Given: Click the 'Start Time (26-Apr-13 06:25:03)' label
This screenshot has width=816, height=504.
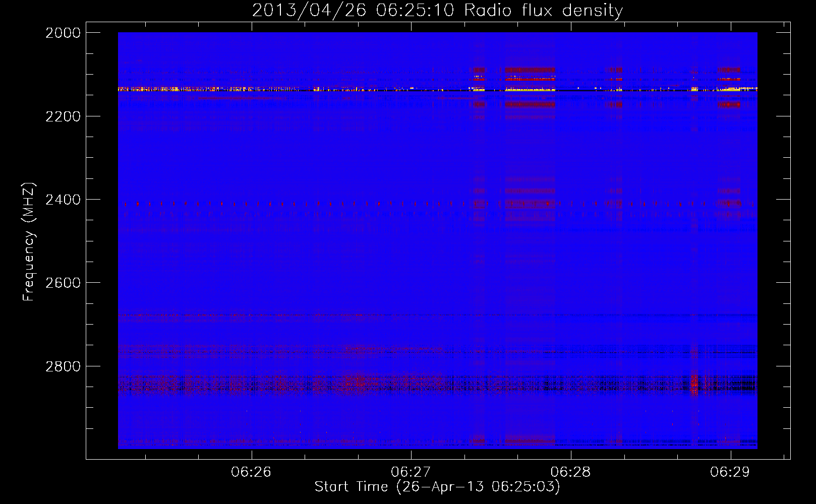Looking at the screenshot, I should coord(437,487).
